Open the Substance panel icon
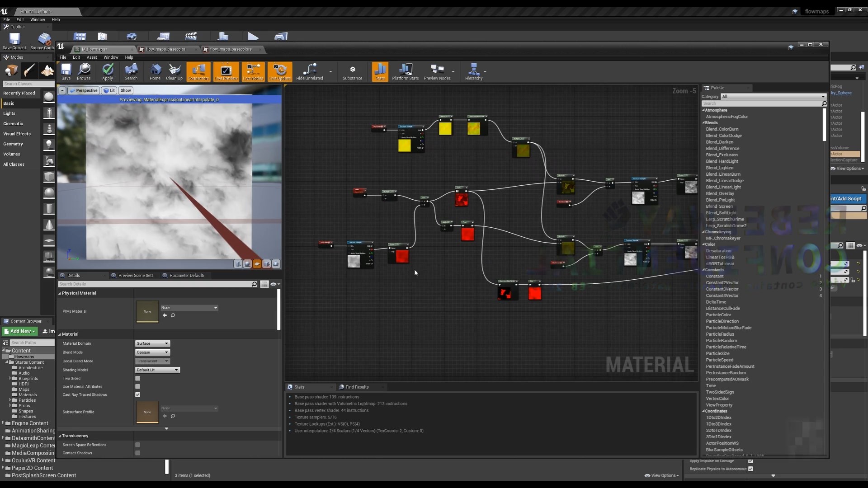This screenshot has height=488, width=868. (352, 72)
